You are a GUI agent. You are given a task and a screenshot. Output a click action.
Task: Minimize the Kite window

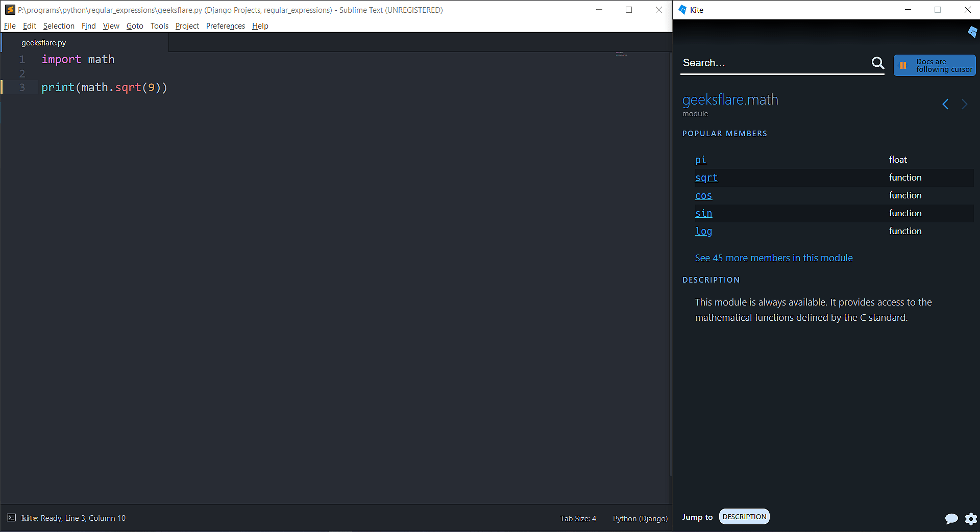pos(908,10)
